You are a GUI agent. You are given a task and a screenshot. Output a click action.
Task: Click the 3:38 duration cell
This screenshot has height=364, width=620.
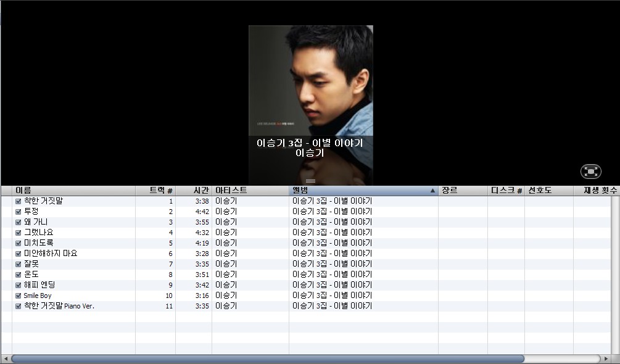(202, 201)
